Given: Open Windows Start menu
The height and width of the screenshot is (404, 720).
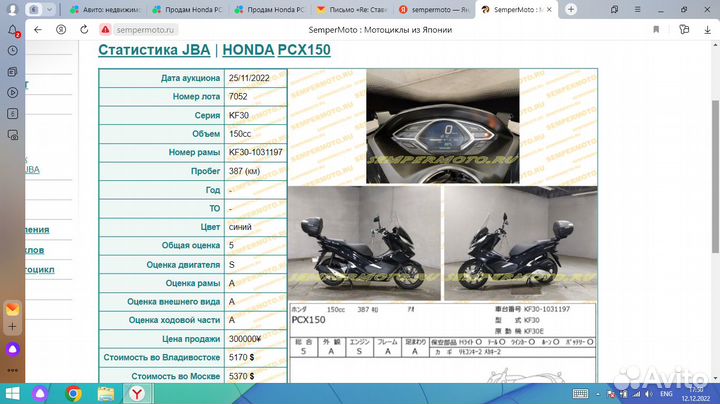Looking at the screenshot, I should [x=12, y=394].
